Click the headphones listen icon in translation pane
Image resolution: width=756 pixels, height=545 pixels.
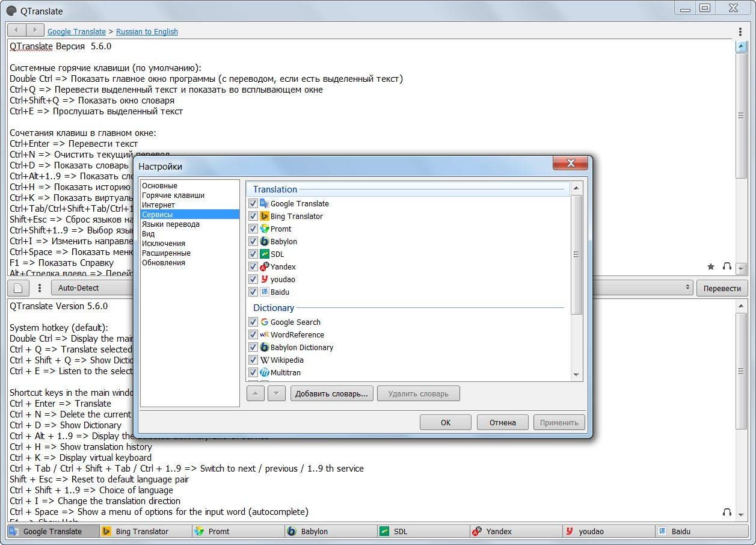point(727,512)
